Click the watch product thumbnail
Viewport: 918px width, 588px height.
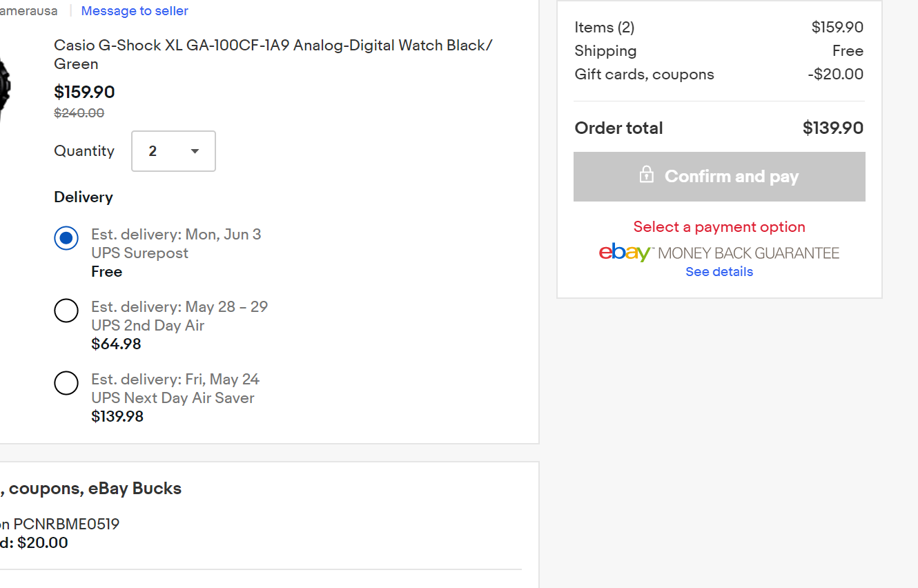pos(6,90)
